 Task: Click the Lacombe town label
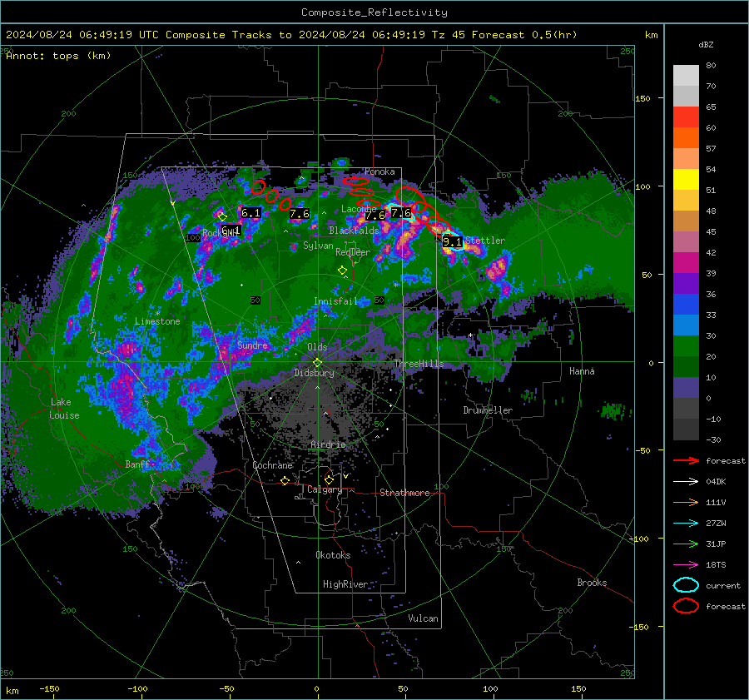click(359, 209)
